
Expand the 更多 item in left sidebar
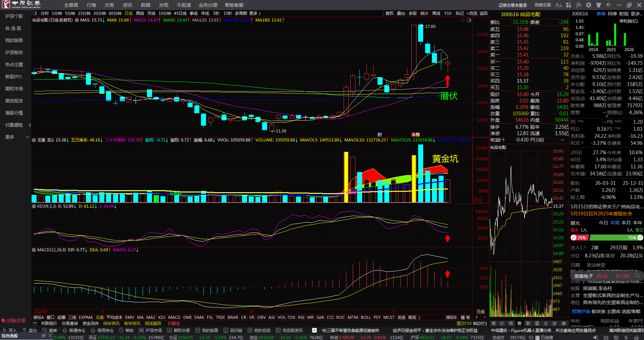[x=15, y=137]
